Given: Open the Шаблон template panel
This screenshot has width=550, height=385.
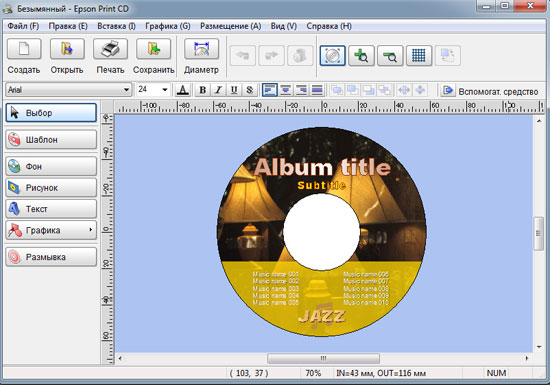Looking at the screenshot, I should 51,140.
